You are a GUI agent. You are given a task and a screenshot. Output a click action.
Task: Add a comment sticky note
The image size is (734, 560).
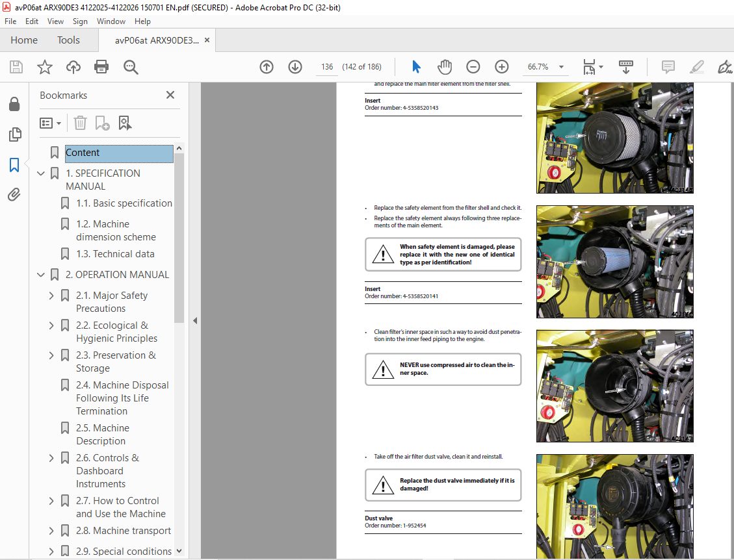tap(668, 67)
